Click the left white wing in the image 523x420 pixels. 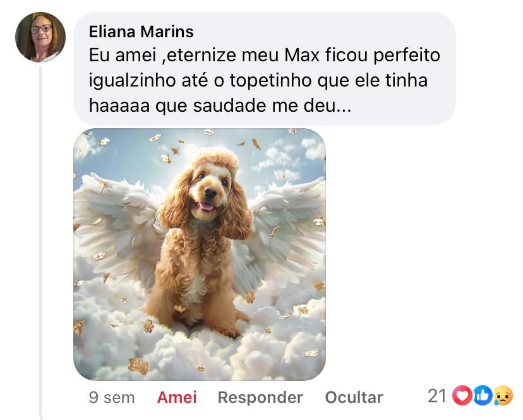117,220
